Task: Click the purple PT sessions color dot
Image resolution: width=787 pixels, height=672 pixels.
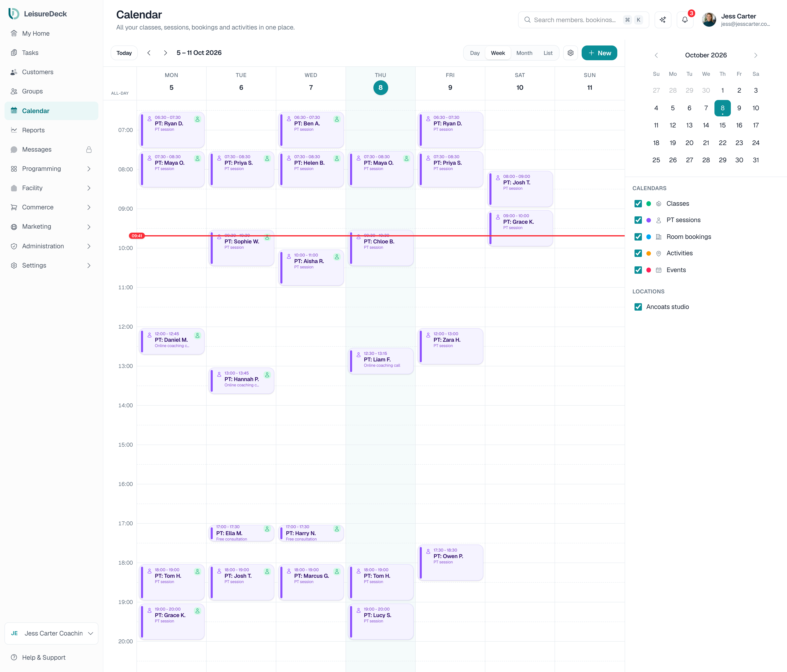Action: pos(649,220)
